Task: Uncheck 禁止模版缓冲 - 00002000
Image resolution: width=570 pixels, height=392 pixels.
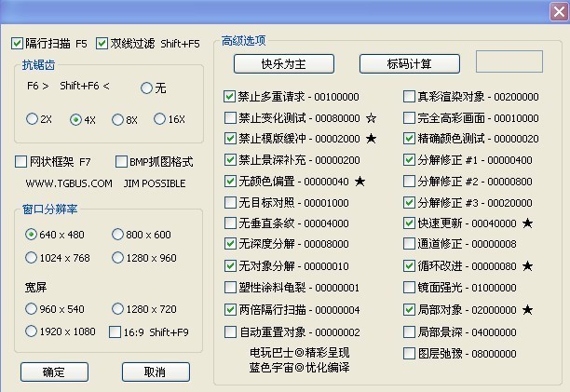Action: pos(230,139)
